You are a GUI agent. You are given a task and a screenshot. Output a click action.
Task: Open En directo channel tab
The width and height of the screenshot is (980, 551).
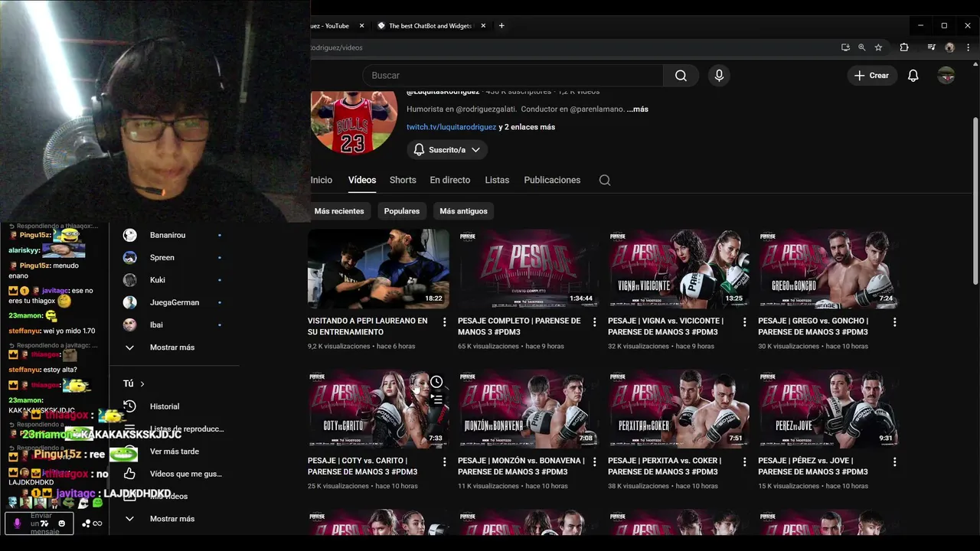pos(450,180)
